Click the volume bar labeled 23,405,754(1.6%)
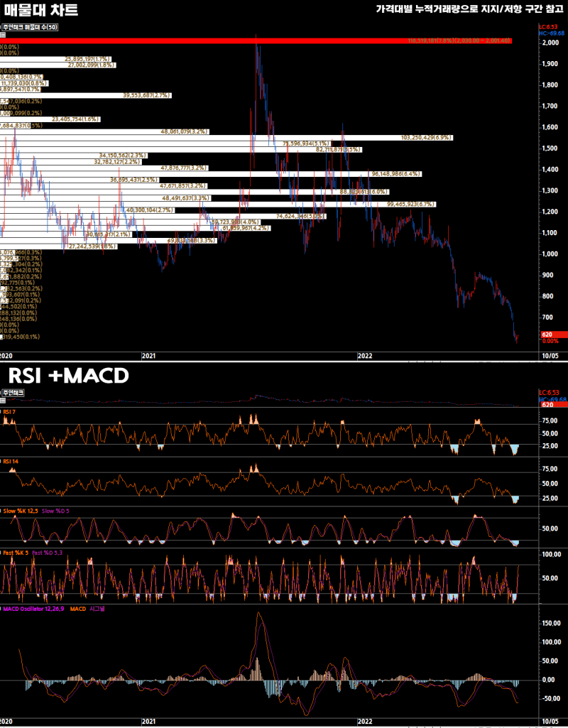The height and width of the screenshot is (728, 568). (50, 119)
